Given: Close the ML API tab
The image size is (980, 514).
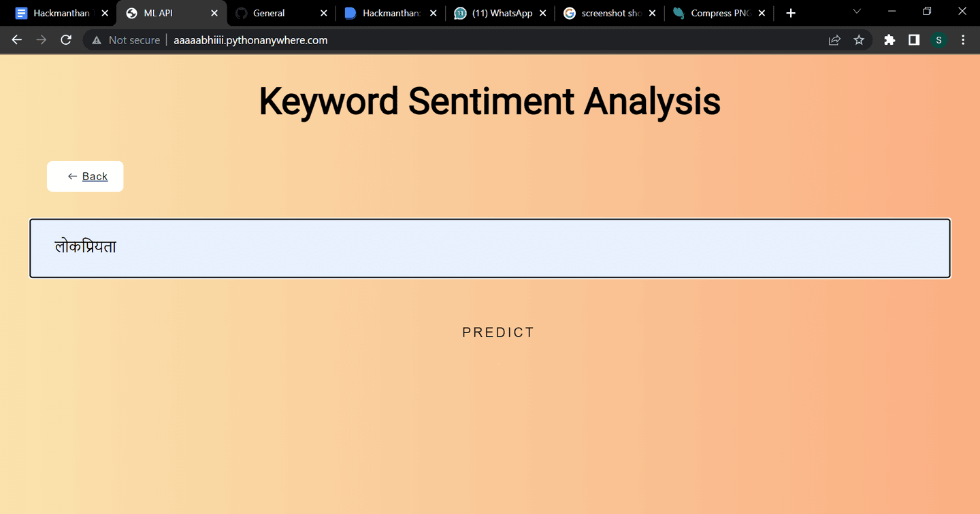Looking at the screenshot, I should [x=214, y=13].
